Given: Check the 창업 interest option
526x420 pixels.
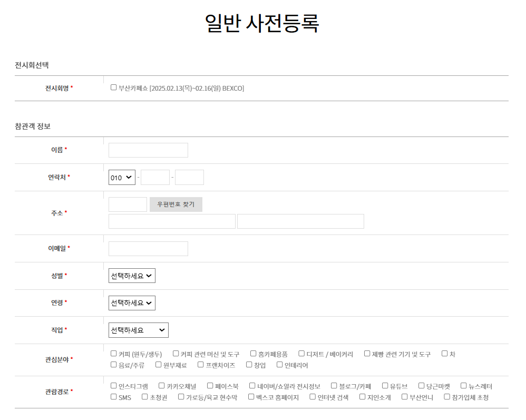Looking at the screenshot, I should [248, 364].
